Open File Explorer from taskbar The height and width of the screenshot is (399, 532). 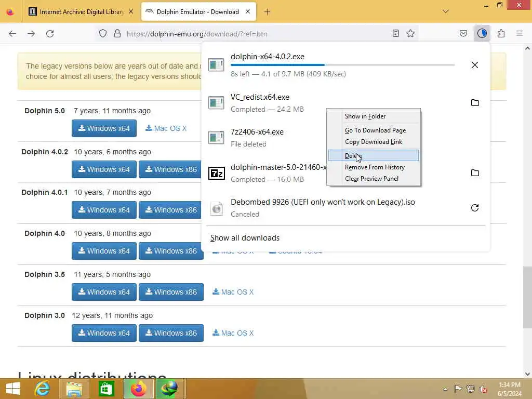tap(74, 389)
